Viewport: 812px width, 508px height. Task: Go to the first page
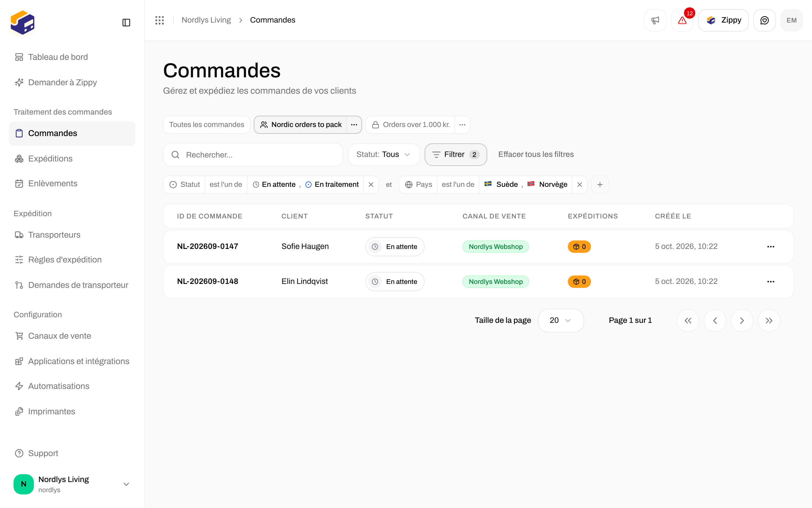(688, 321)
